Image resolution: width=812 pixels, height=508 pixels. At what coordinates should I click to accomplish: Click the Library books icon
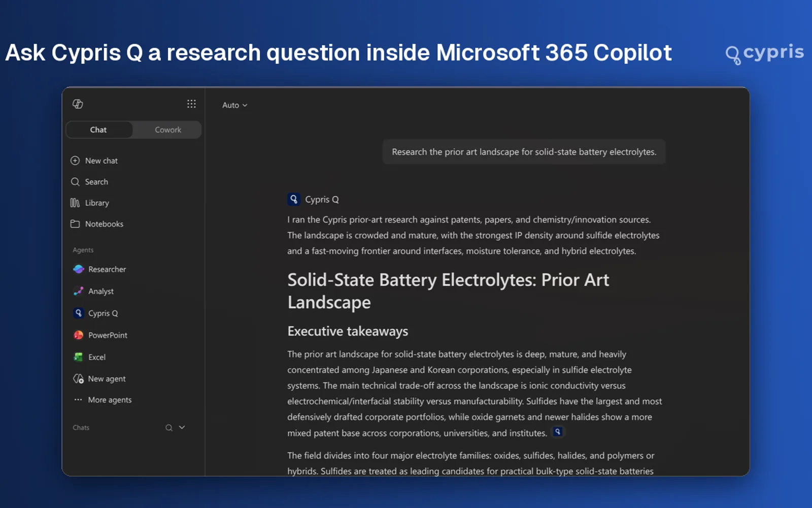[75, 203]
